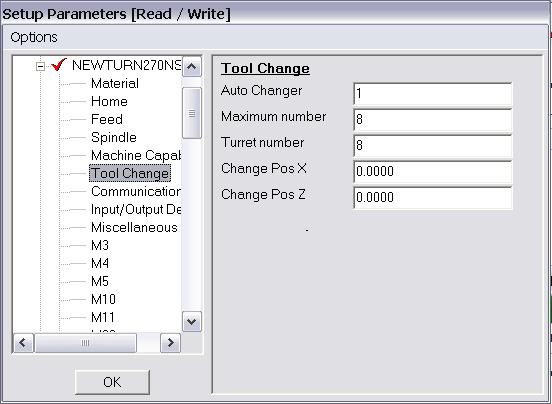
Task: Click the tree scroll up arrow
Action: [x=192, y=66]
